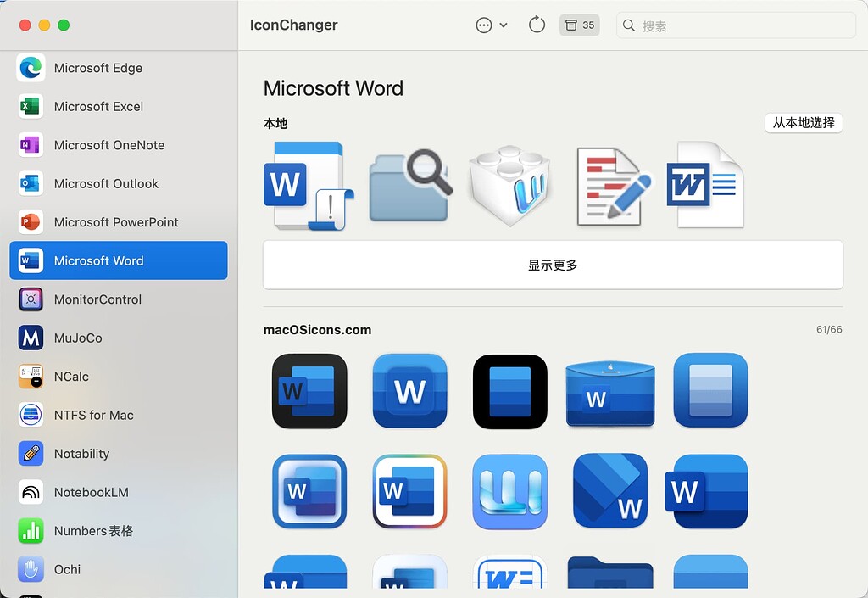This screenshot has width=868, height=598.
Task: Click the 61/66 icon count
Action: pos(829,329)
